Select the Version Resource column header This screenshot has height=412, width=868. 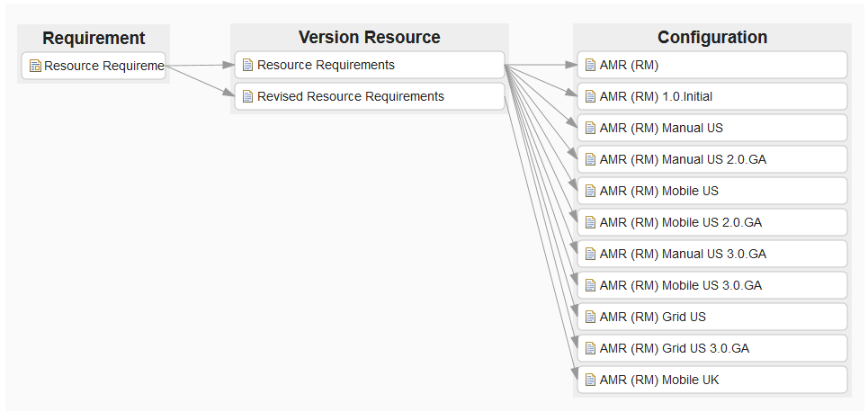pyautogui.click(x=369, y=38)
